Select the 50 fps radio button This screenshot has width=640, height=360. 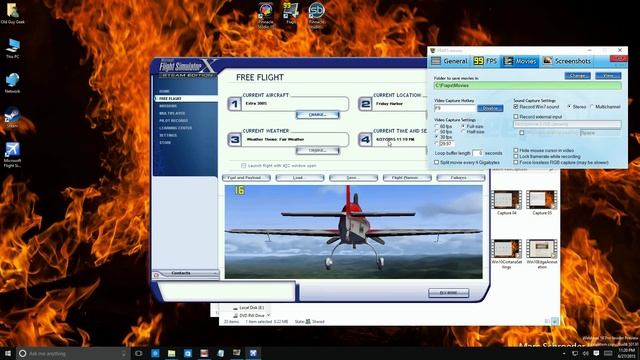pos(437,132)
